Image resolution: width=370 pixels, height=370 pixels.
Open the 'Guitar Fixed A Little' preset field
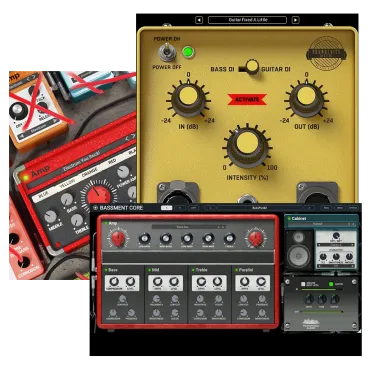tap(247, 20)
